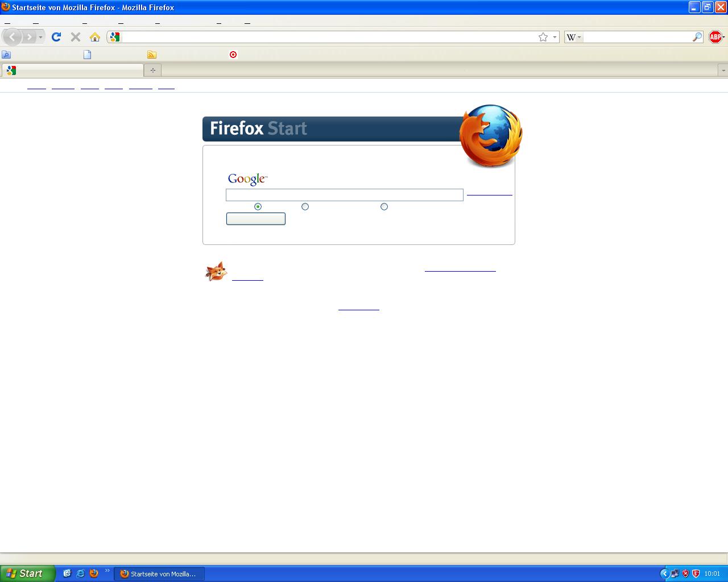The image size is (728, 582).
Task: Open the red G shield tray icon
Action: [x=696, y=574]
